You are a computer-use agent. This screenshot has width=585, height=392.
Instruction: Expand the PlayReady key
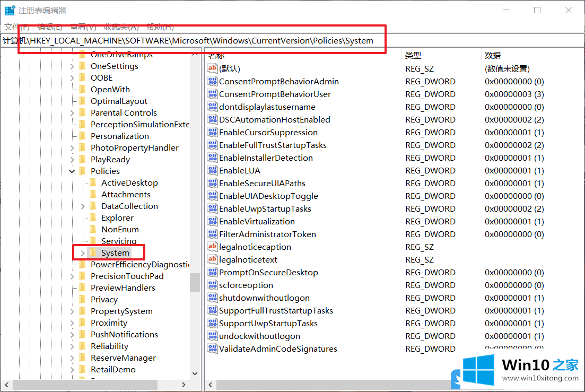72,160
